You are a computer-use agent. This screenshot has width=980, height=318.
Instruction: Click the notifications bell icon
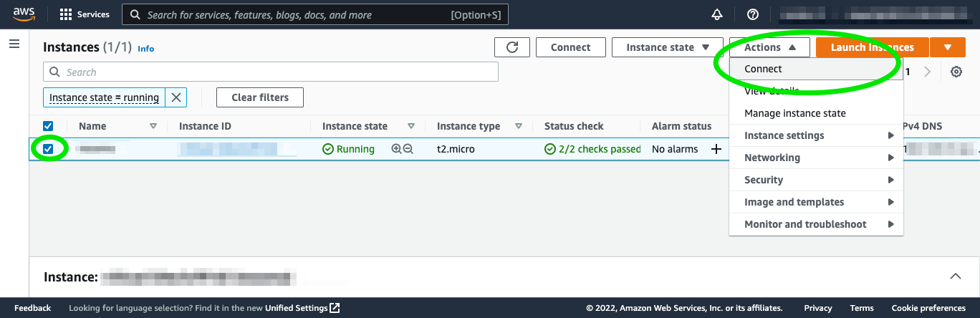coord(717,14)
